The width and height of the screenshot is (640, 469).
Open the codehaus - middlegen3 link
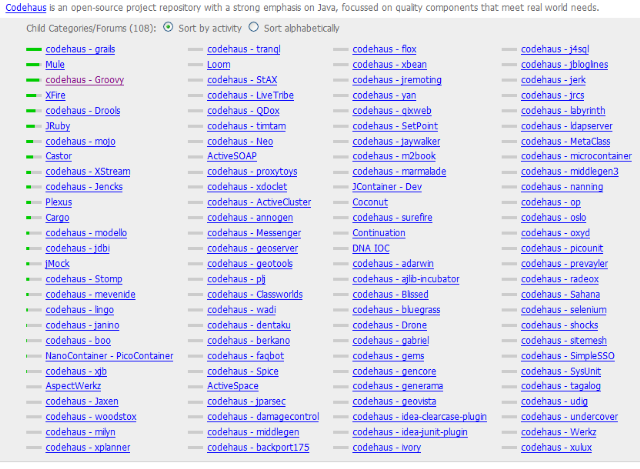[x=570, y=172]
